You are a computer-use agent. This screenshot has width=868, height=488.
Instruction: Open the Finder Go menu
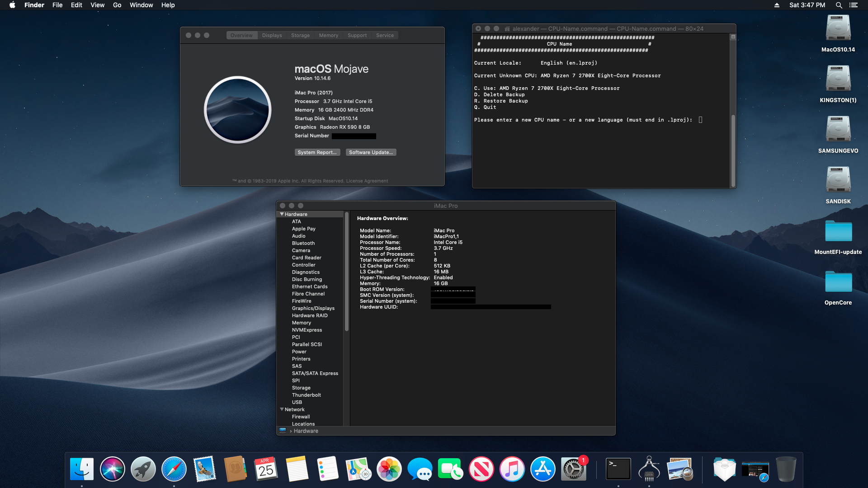tap(117, 5)
